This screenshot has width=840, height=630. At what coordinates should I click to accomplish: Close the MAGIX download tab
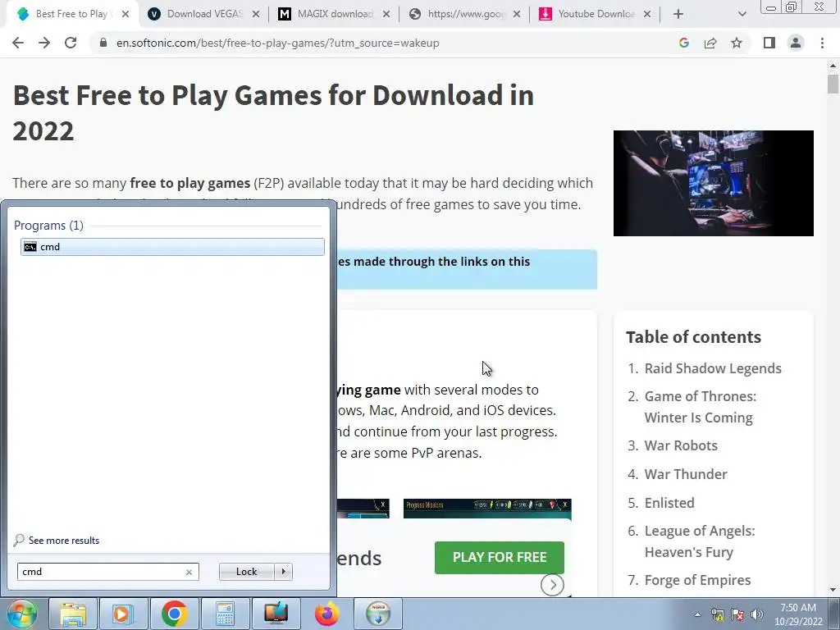(386, 15)
